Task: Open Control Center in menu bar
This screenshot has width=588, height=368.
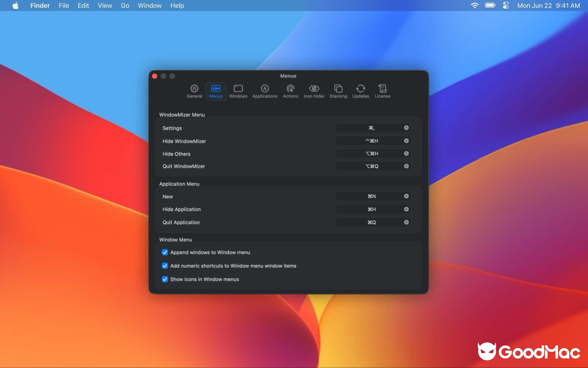Action: click(506, 6)
